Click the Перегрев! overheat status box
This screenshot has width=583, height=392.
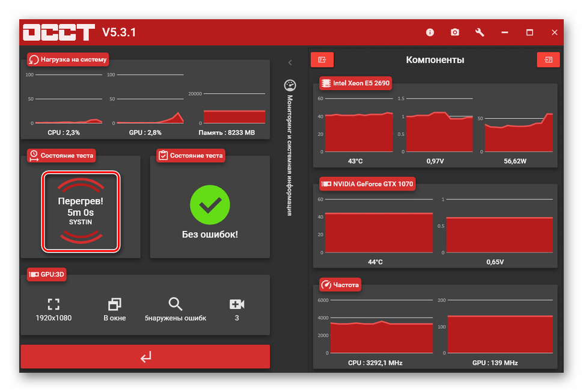tap(81, 212)
